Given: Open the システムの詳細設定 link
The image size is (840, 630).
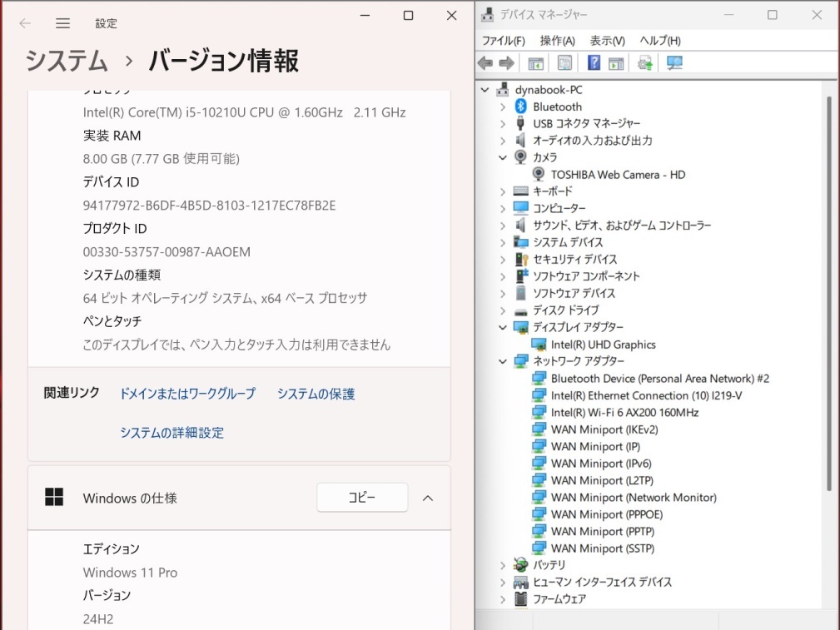Looking at the screenshot, I should pos(172,432).
